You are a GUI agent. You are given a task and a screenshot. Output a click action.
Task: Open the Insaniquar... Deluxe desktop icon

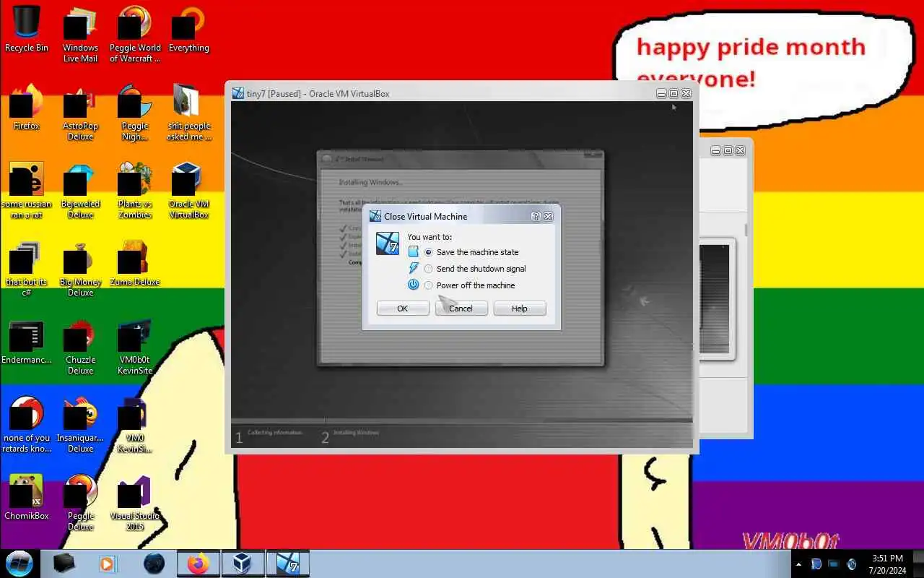80,424
